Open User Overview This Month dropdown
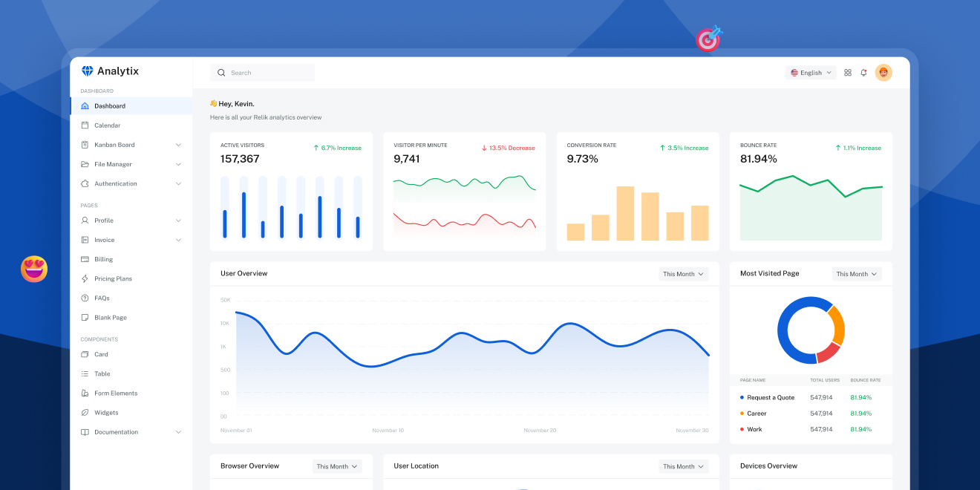980x490 pixels. coord(684,274)
